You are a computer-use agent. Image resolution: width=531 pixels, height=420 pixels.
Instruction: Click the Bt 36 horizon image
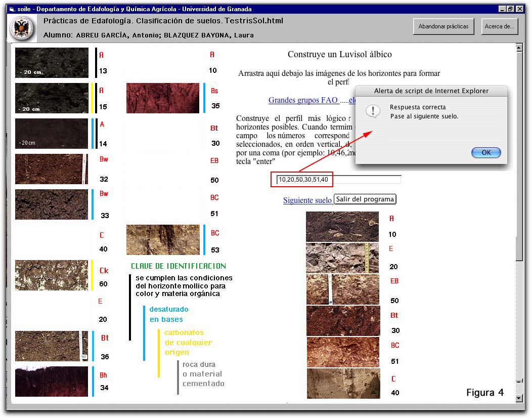(52, 346)
